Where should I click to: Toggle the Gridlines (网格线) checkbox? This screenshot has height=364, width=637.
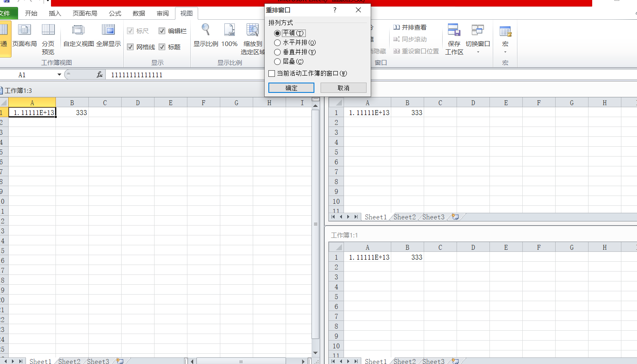click(130, 47)
